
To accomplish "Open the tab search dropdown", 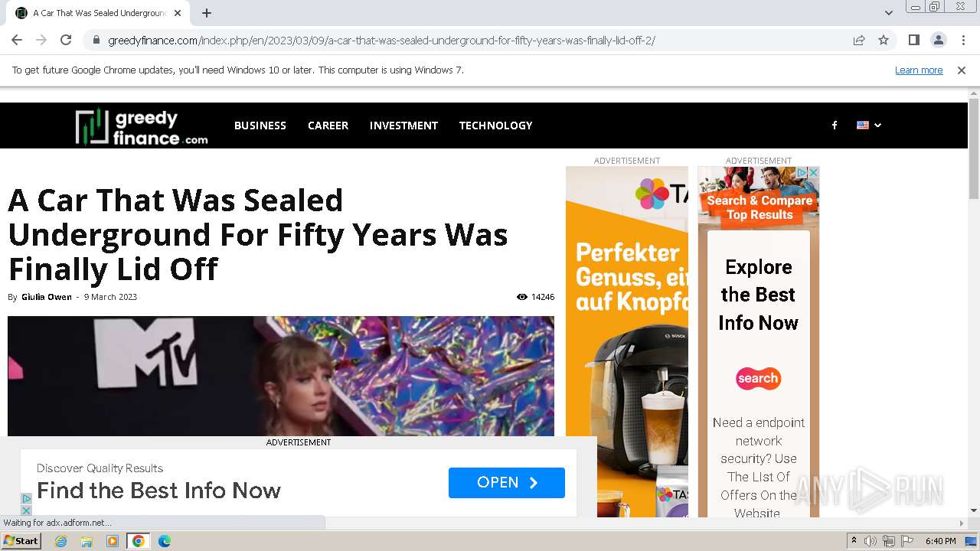I will point(888,13).
